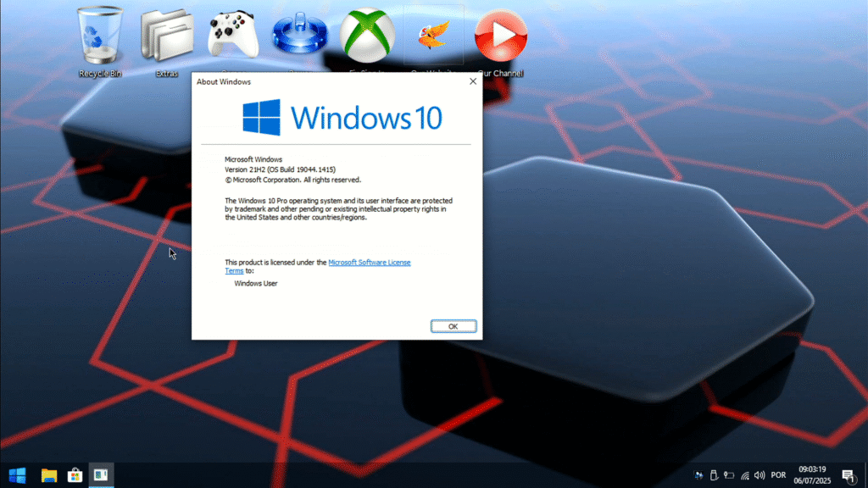Screen dimensions: 868x488
Task: Open the Action Center notifications icon
Action: pos(849,475)
